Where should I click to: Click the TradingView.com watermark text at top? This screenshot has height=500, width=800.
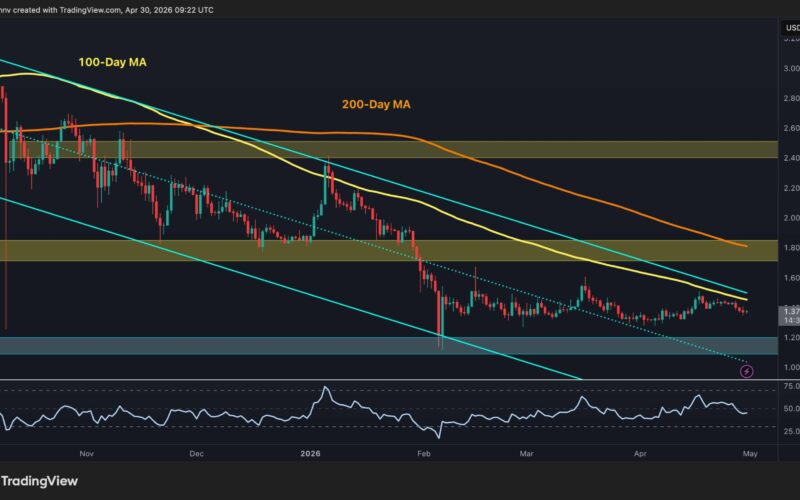(90, 10)
